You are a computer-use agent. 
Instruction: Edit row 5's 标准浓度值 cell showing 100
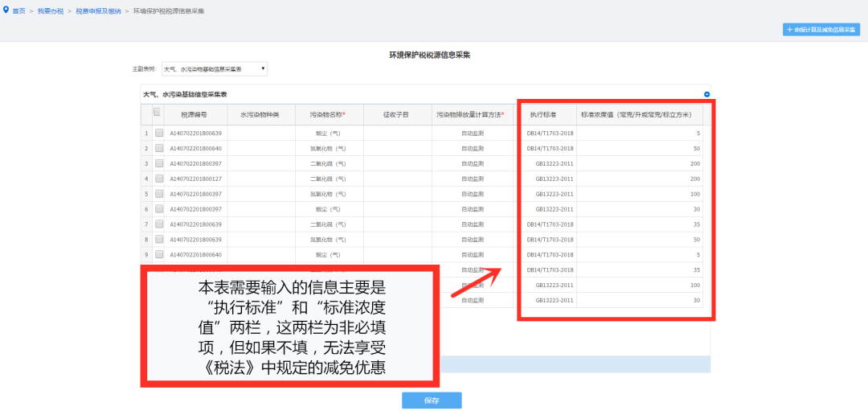(x=641, y=194)
